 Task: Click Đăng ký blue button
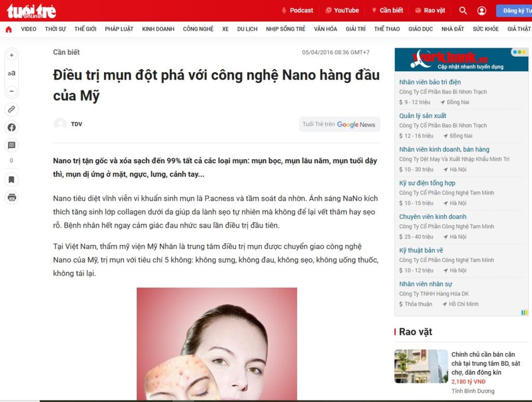[x=514, y=11]
